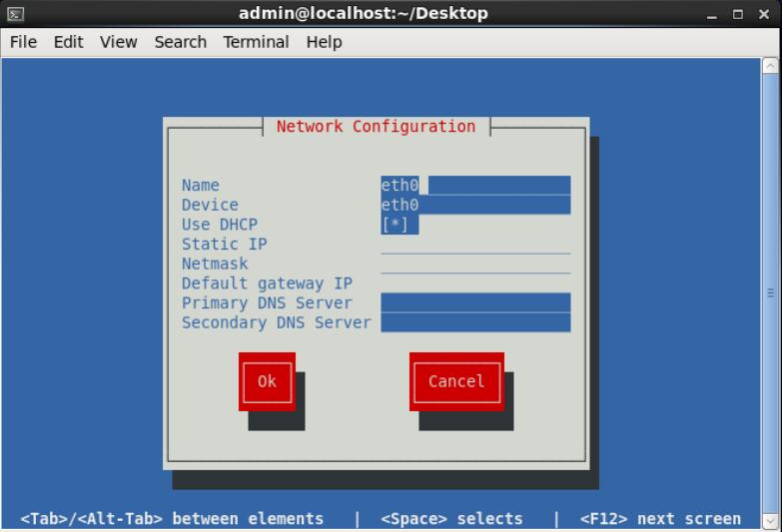Click the scrollbar up arrow
Viewport: 782px width, 532px height.
coord(771,65)
